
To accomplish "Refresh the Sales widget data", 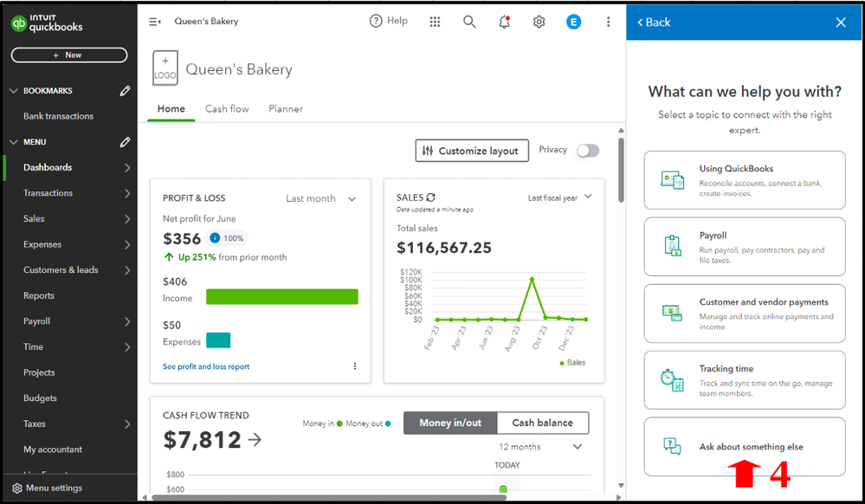I will 431,197.
